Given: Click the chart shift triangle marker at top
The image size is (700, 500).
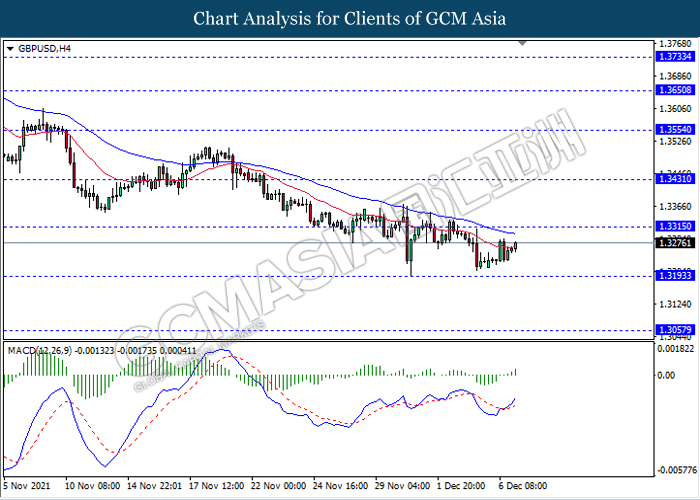Looking at the screenshot, I should [522, 44].
